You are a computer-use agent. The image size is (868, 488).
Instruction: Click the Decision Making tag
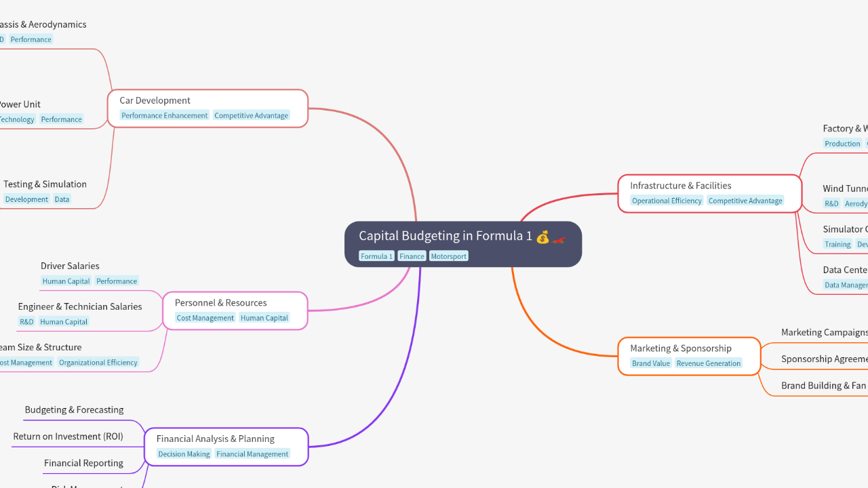(x=184, y=454)
